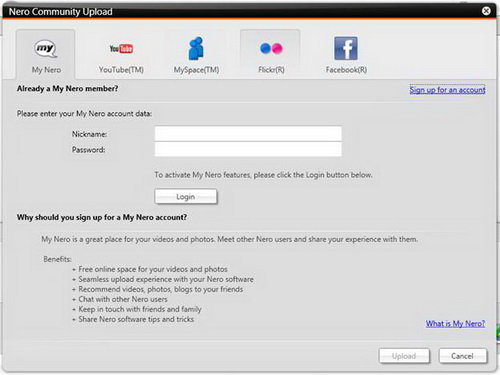Open the What is My Nero? link
Screen dimensions: 500x375
tap(455, 323)
